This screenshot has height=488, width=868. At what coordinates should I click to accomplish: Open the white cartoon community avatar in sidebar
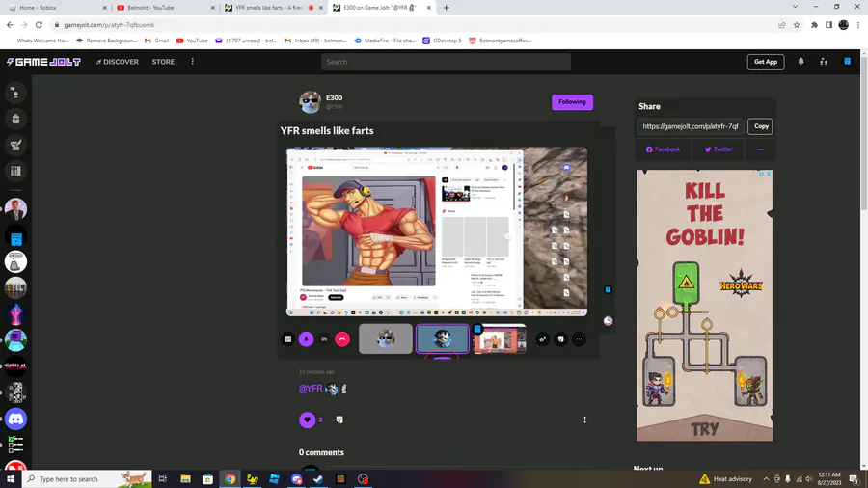(x=15, y=261)
